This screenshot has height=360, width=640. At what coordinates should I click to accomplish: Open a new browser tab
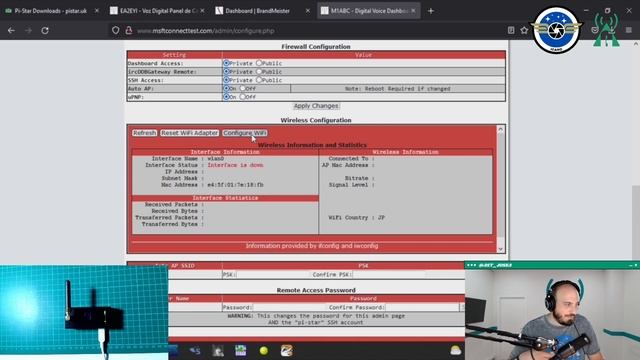pos(431,11)
